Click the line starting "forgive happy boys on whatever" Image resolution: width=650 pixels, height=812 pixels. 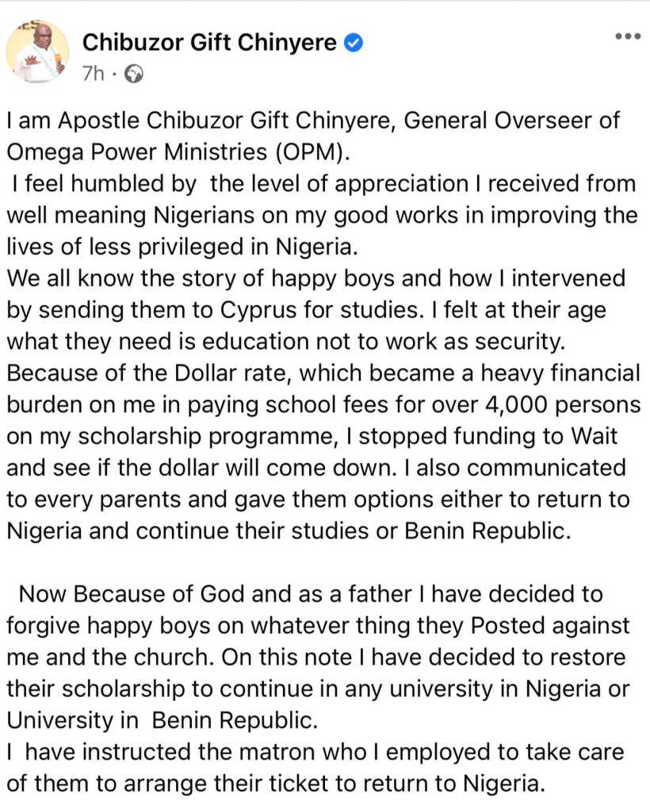click(317, 626)
